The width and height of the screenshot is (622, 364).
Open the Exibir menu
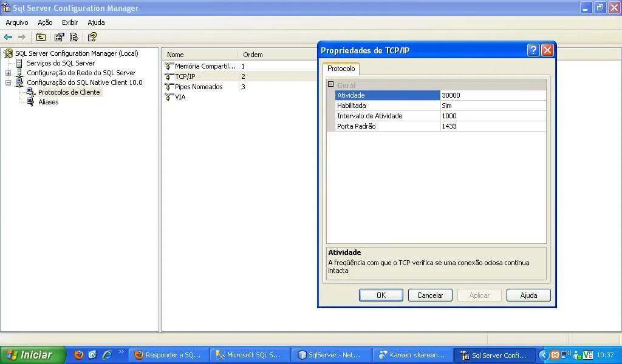pos(69,22)
